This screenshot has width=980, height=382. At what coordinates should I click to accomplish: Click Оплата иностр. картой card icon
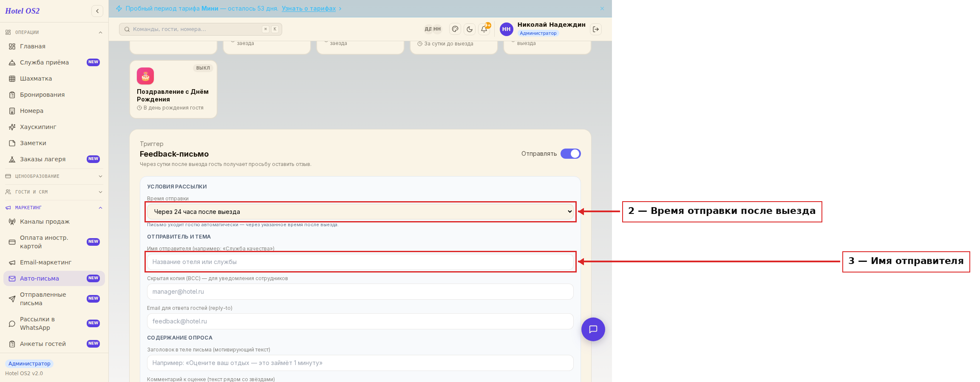(x=12, y=242)
